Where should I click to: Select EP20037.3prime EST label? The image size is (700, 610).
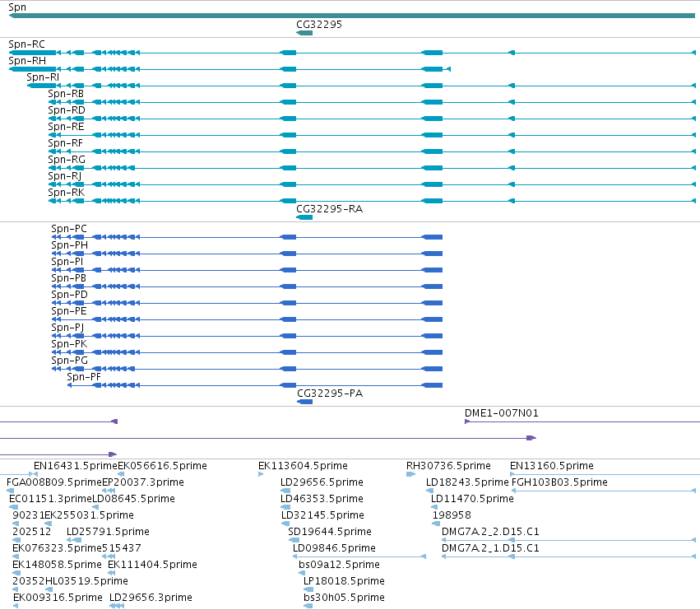coord(143,482)
